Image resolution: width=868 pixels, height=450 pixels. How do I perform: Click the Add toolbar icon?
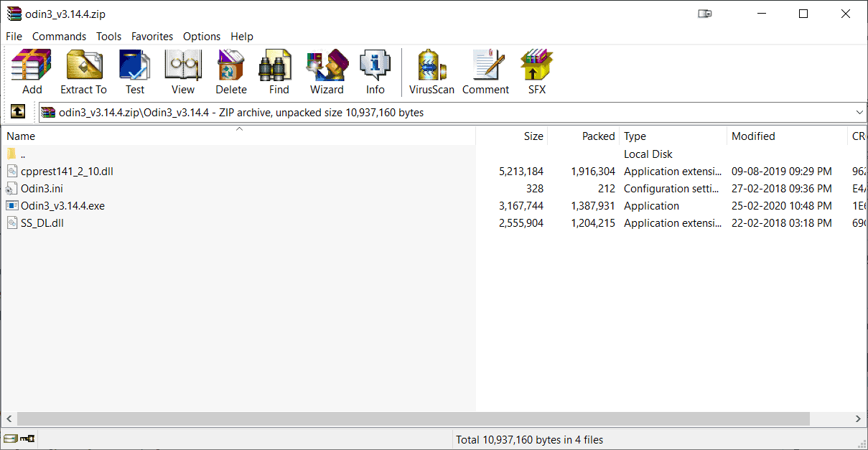32,72
